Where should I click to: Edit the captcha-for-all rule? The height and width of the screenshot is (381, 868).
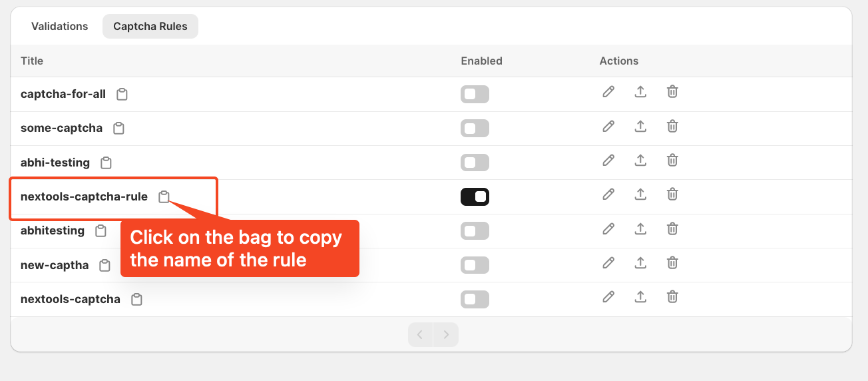(x=608, y=92)
